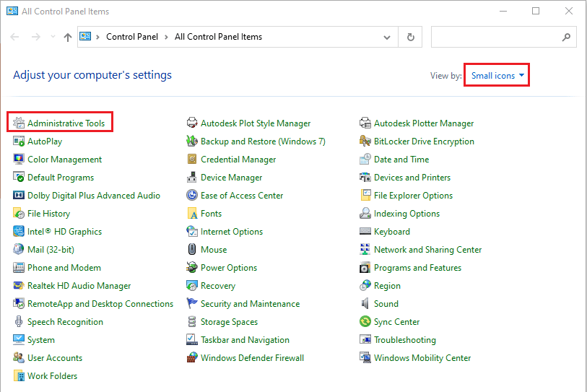
Task: Go back with the back arrow
Action: (x=14, y=37)
